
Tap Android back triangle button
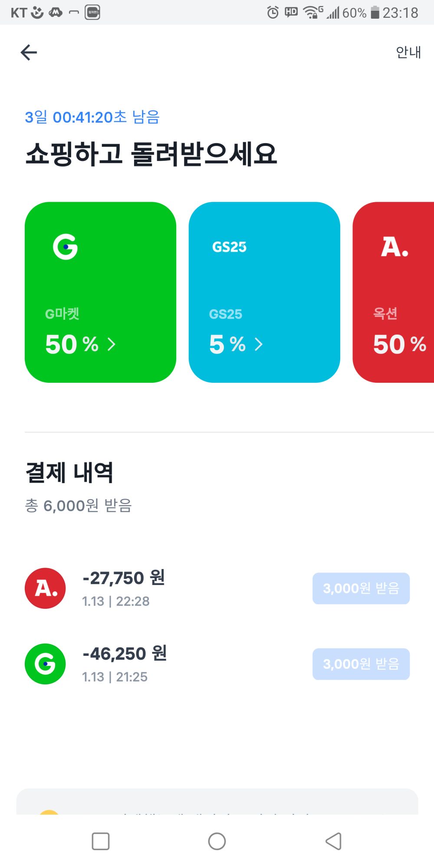tap(333, 841)
